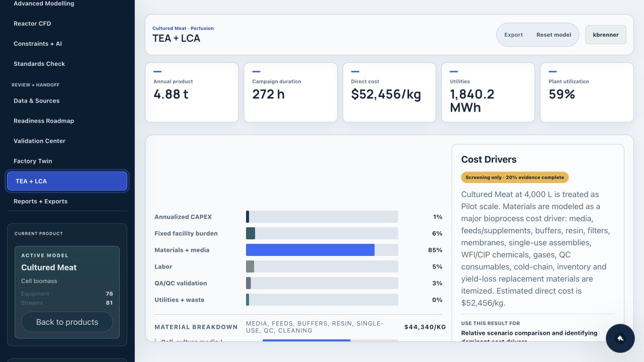Screen dimensions: 644x362
Task: Click the Cost Drivers heading
Action: pos(489,159)
